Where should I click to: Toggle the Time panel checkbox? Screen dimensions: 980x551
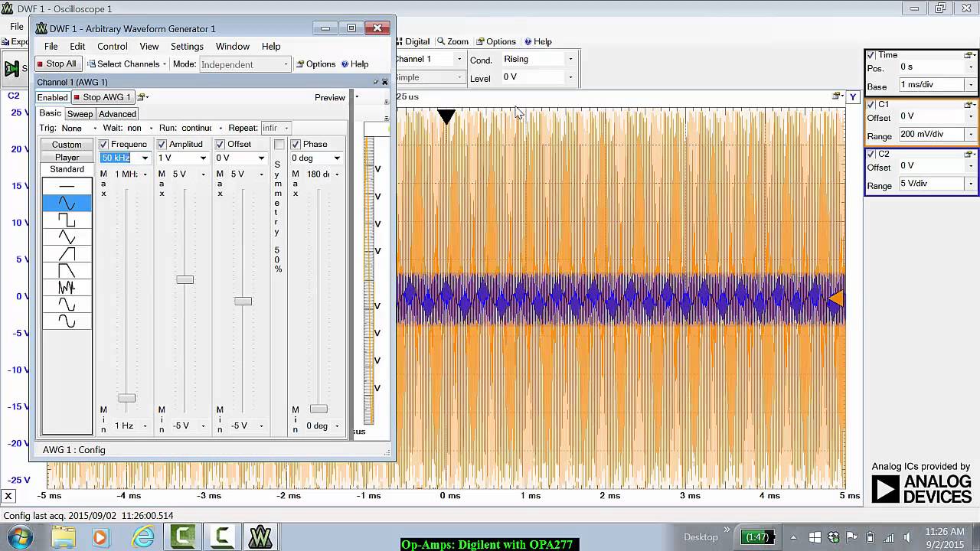pos(871,55)
